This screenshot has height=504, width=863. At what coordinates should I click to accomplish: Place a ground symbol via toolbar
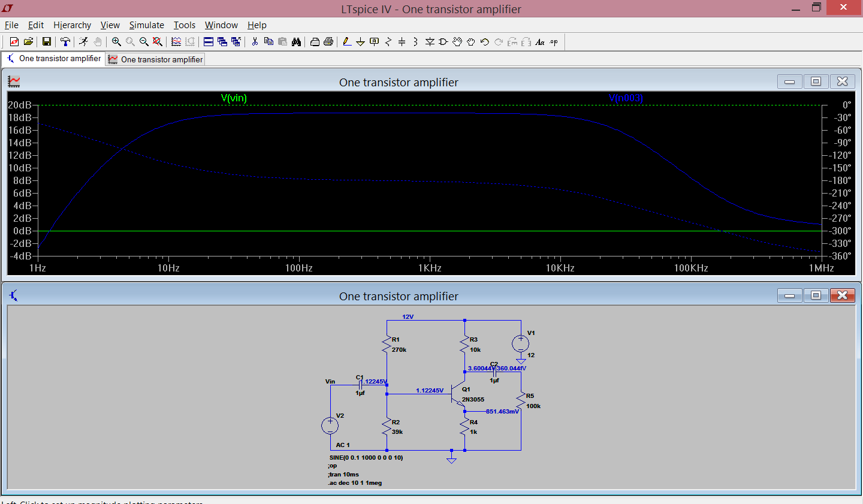click(x=360, y=41)
